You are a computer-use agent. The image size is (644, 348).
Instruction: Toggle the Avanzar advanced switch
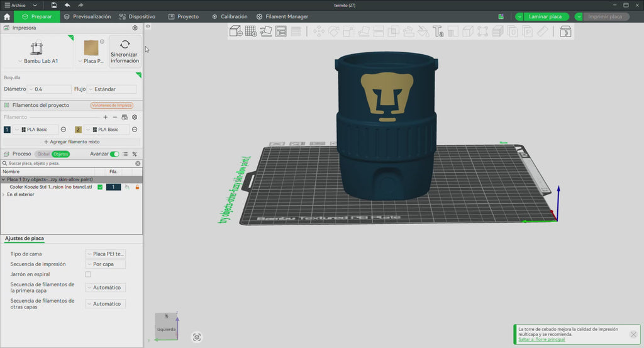[114, 154]
